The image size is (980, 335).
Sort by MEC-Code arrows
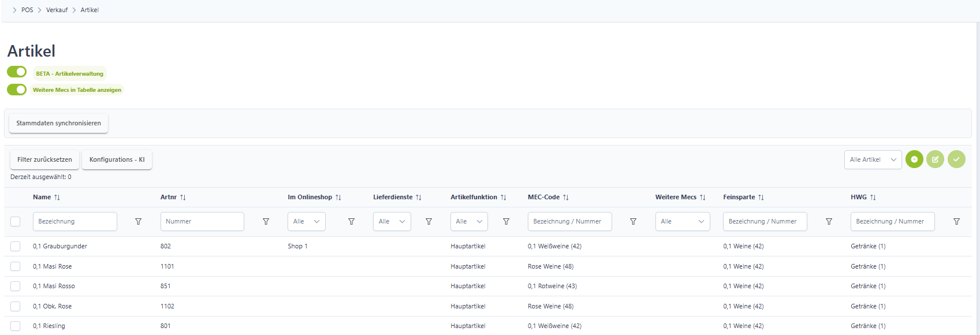pos(566,198)
